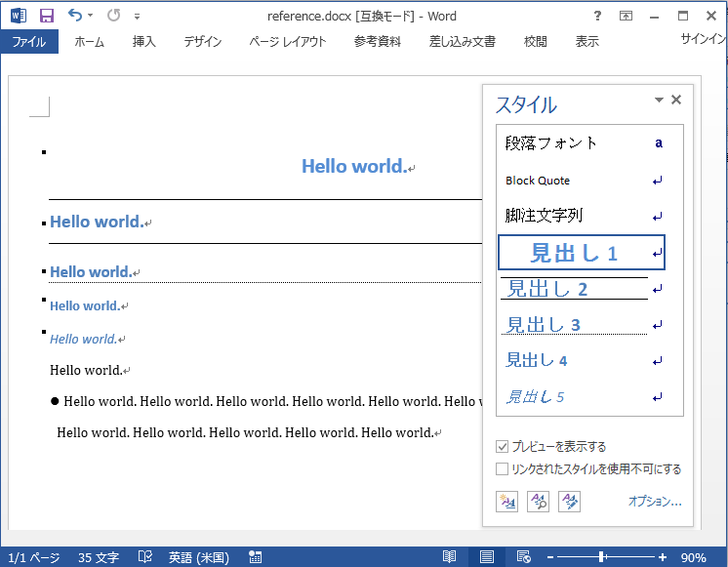Click the zoom out minus button

click(x=550, y=557)
